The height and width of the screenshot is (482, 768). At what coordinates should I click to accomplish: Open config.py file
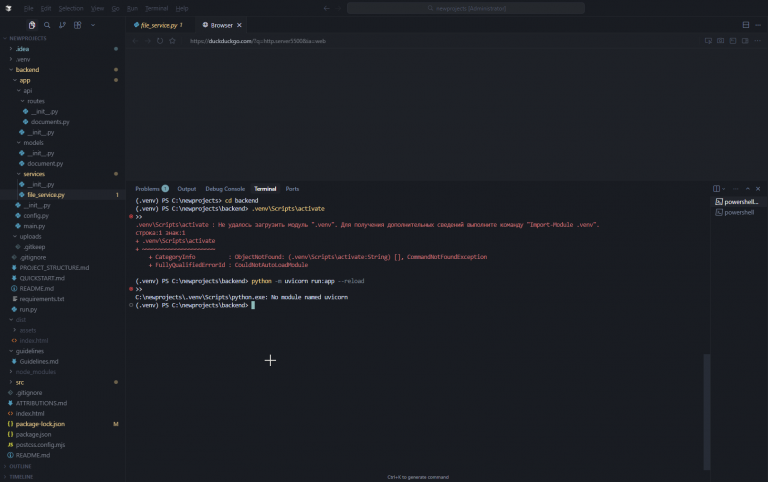(x=36, y=216)
